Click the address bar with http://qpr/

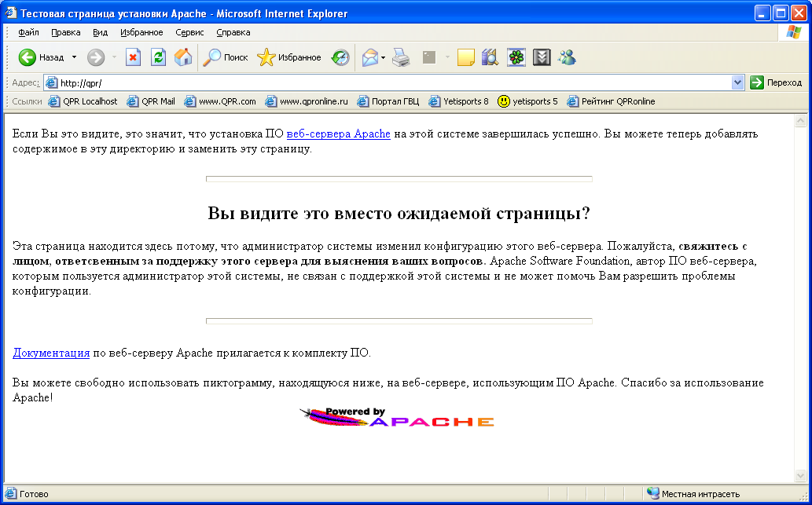[394, 82]
